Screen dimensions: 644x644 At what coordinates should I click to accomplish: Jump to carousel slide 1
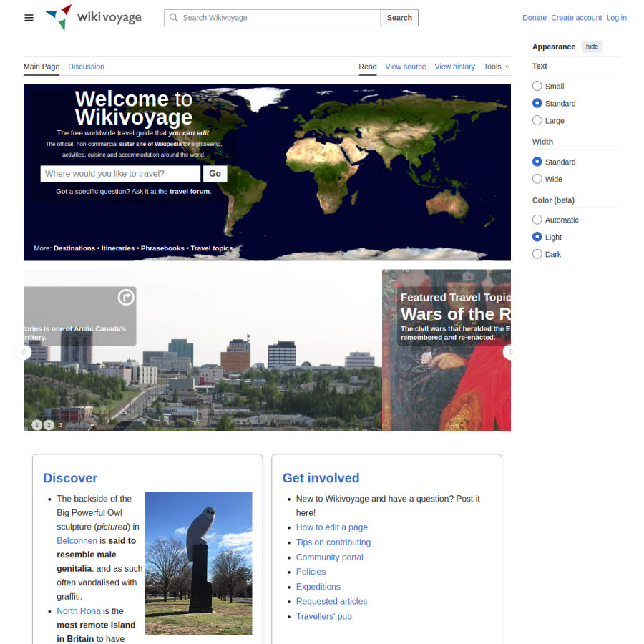37,425
